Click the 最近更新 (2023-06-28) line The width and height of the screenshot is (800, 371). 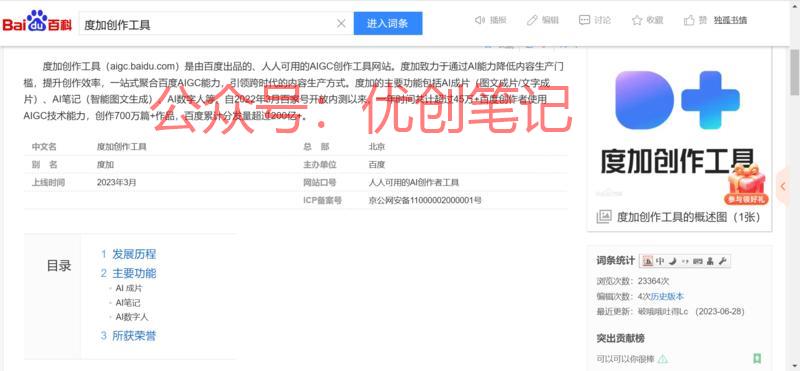pyautogui.click(x=670, y=311)
